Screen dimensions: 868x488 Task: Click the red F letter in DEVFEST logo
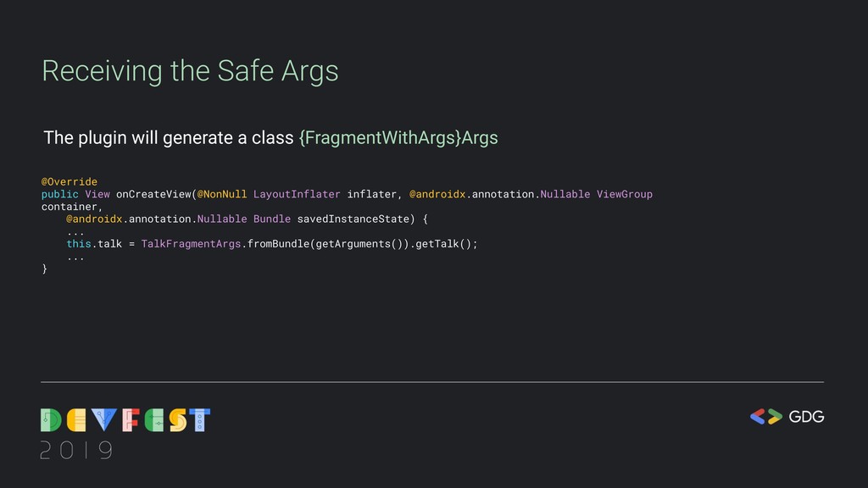131,420
